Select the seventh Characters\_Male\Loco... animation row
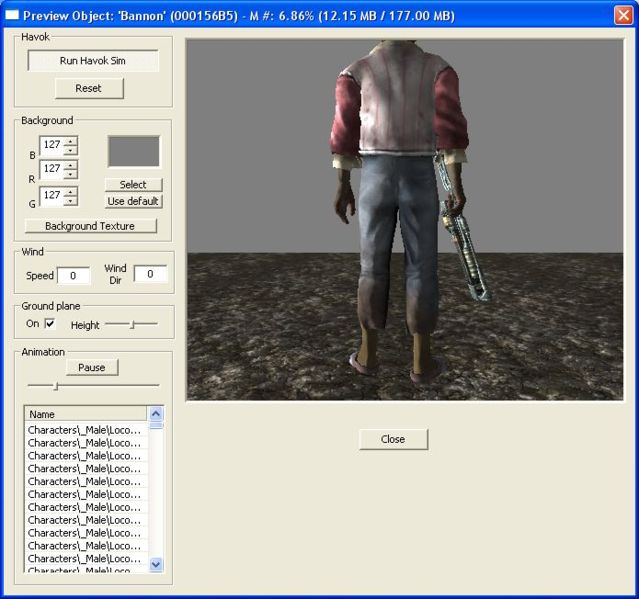 85,507
